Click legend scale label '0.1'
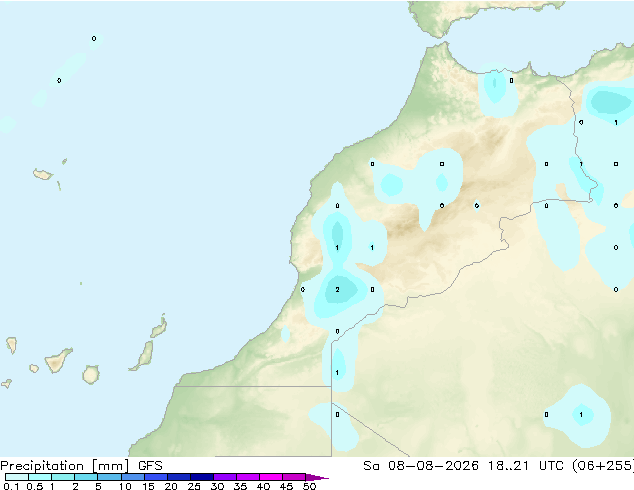The height and width of the screenshot is (490, 634). [x=11, y=486]
